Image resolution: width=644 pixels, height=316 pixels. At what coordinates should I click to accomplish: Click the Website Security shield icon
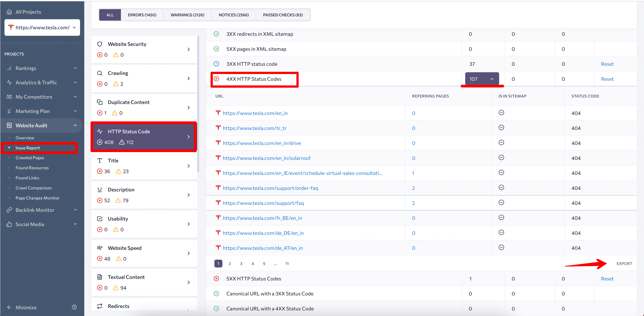(99, 44)
